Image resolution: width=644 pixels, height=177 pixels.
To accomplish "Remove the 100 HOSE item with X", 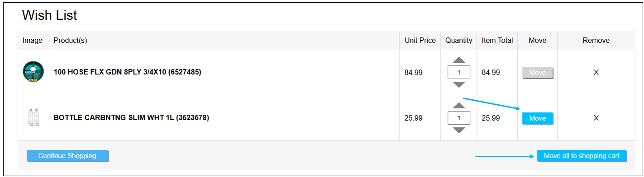I will pyautogui.click(x=596, y=72).
